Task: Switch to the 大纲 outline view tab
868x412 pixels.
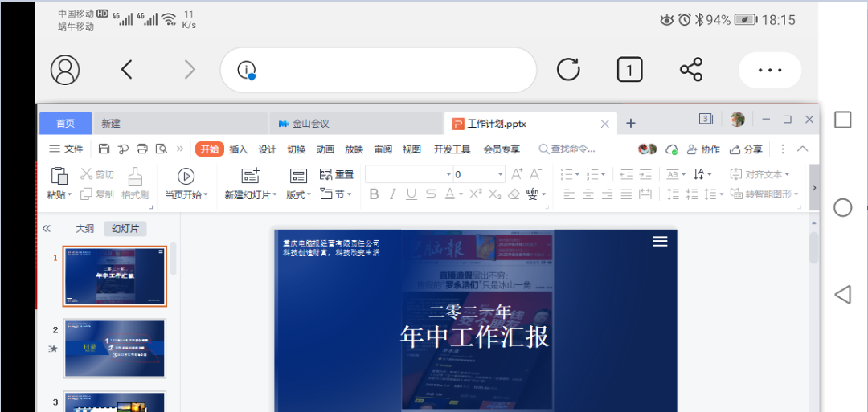Action: coord(84,228)
